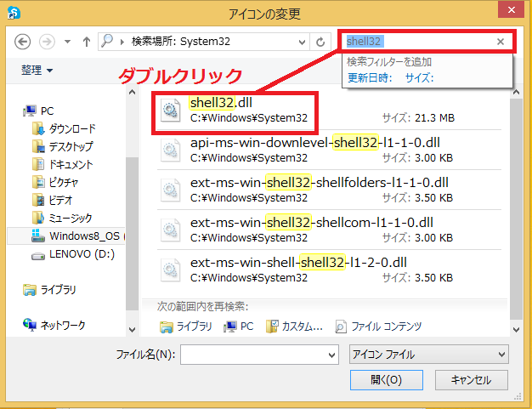Click into the shell32 search box

tap(417, 42)
